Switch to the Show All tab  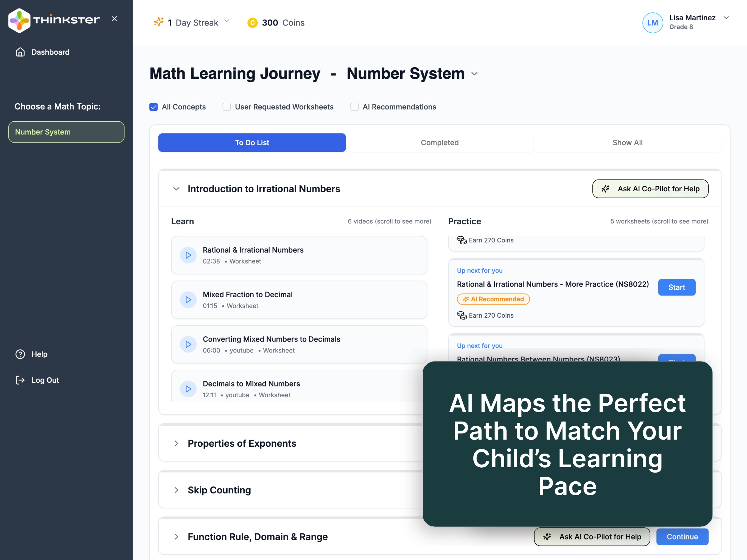[x=627, y=142]
